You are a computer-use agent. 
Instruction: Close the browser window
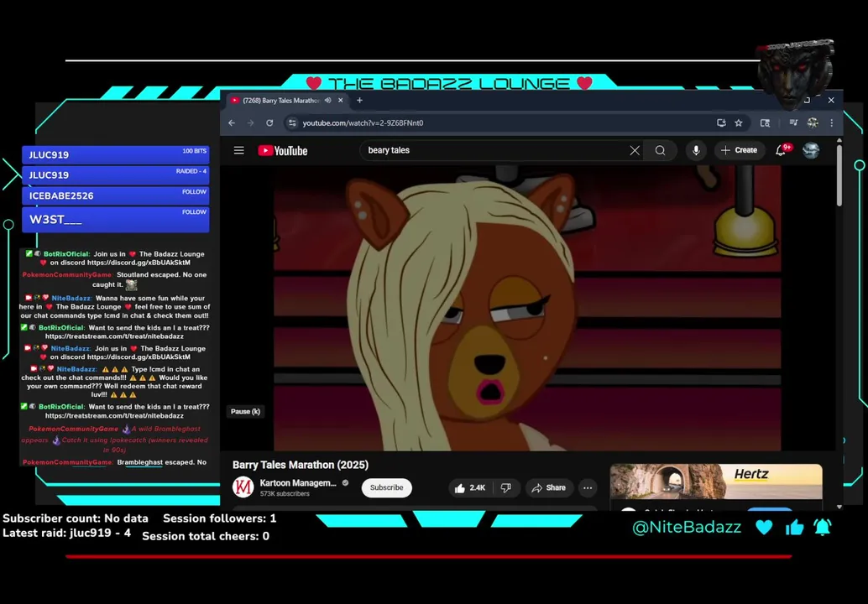(x=831, y=100)
